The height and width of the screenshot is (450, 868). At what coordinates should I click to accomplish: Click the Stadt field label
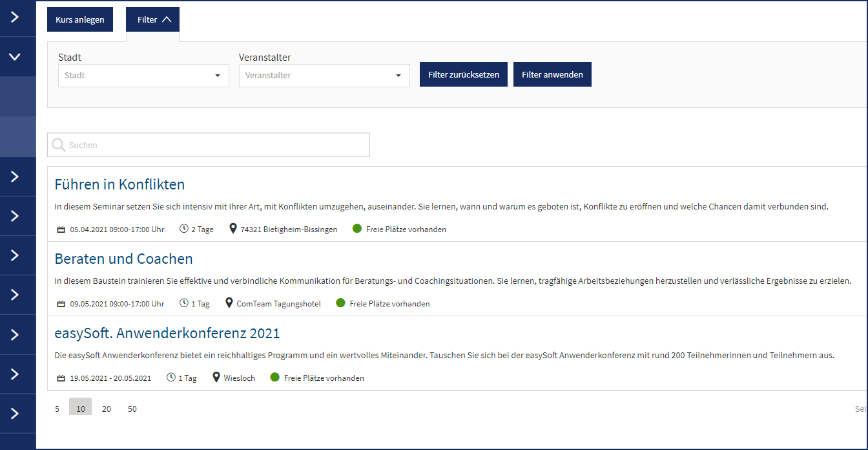click(x=70, y=58)
